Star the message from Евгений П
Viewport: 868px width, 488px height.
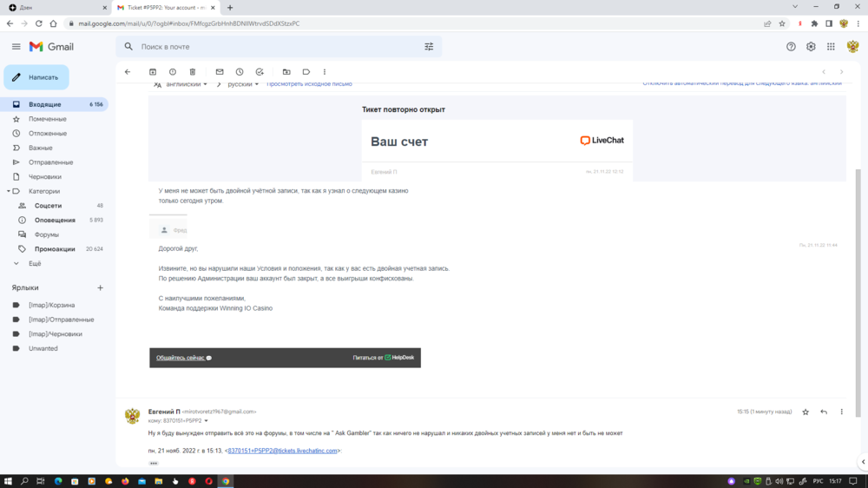coord(806,412)
